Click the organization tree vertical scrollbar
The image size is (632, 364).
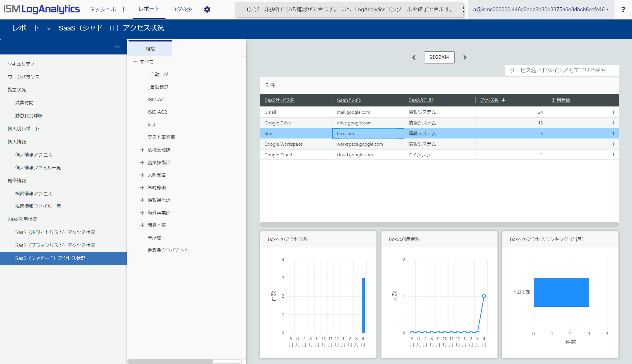[244, 207]
